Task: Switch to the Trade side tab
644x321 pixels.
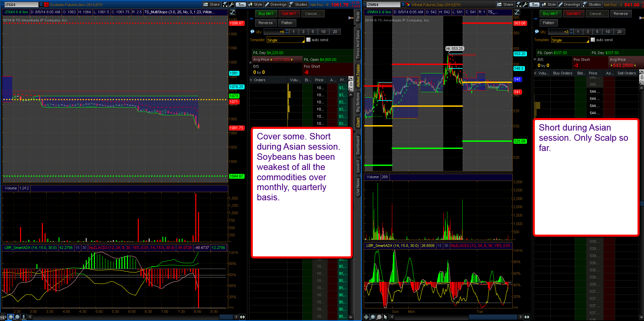Action: click(358, 16)
